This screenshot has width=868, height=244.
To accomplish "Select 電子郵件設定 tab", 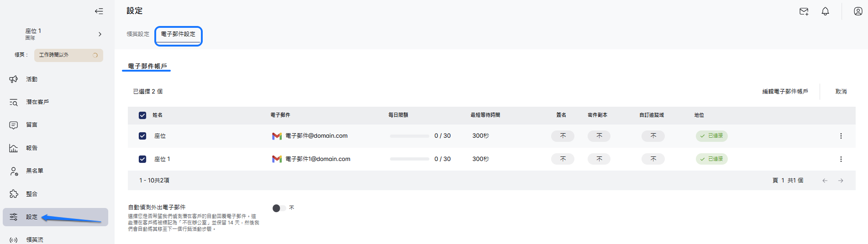I will tap(178, 34).
